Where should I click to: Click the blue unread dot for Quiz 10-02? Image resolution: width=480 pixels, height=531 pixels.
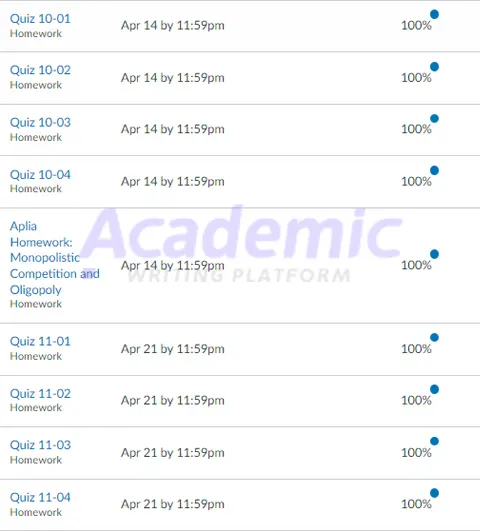coord(435,67)
